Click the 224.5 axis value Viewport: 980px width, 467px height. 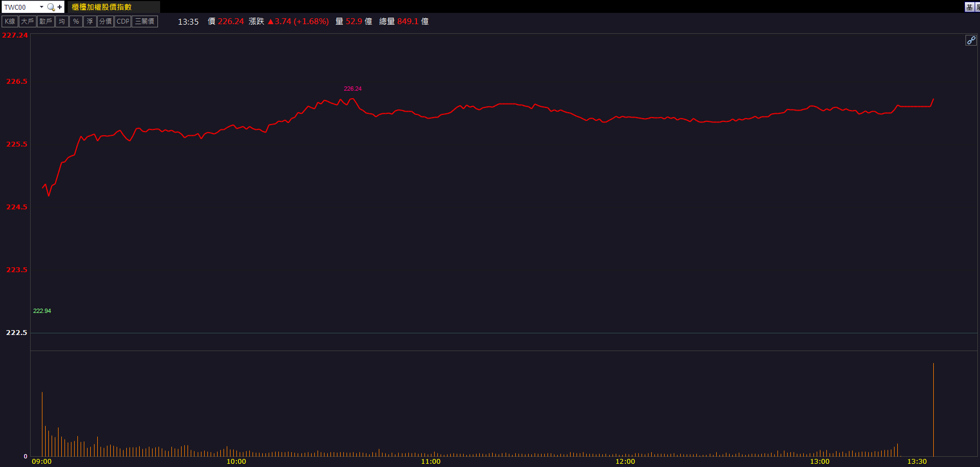coord(17,207)
